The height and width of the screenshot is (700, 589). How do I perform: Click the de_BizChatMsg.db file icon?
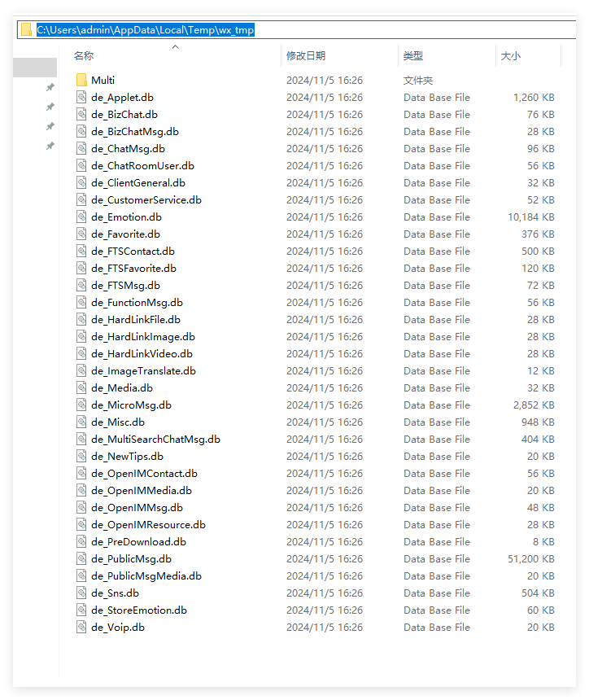pos(81,131)
